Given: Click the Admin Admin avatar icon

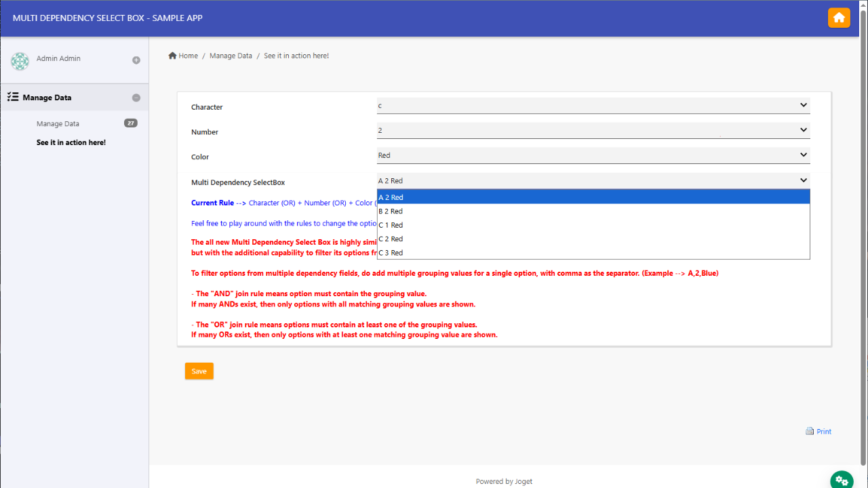Looking at the screenshot, I should coord(20,61).
